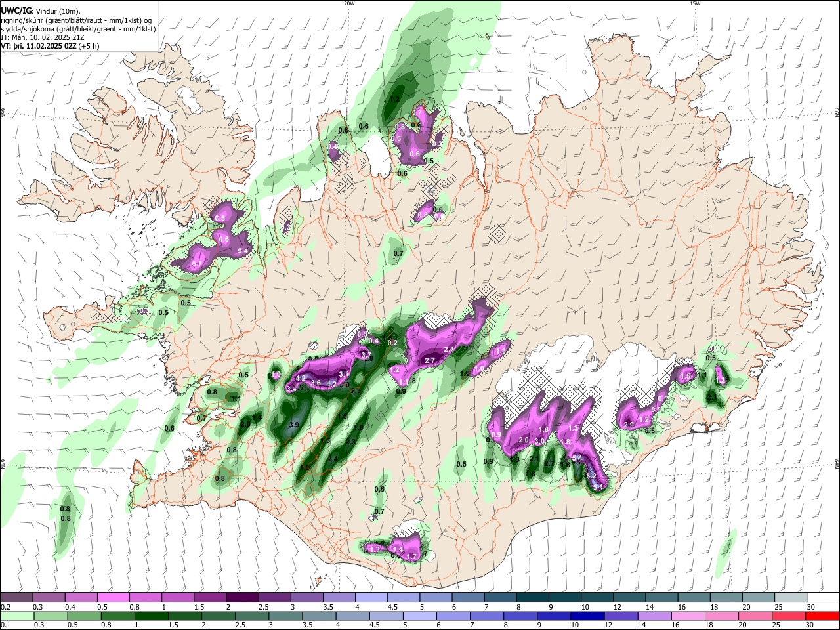The height and width of the screenshot is (630, 840).
Task: Click the '0.1' label on the rain scale
Action: 5,626
